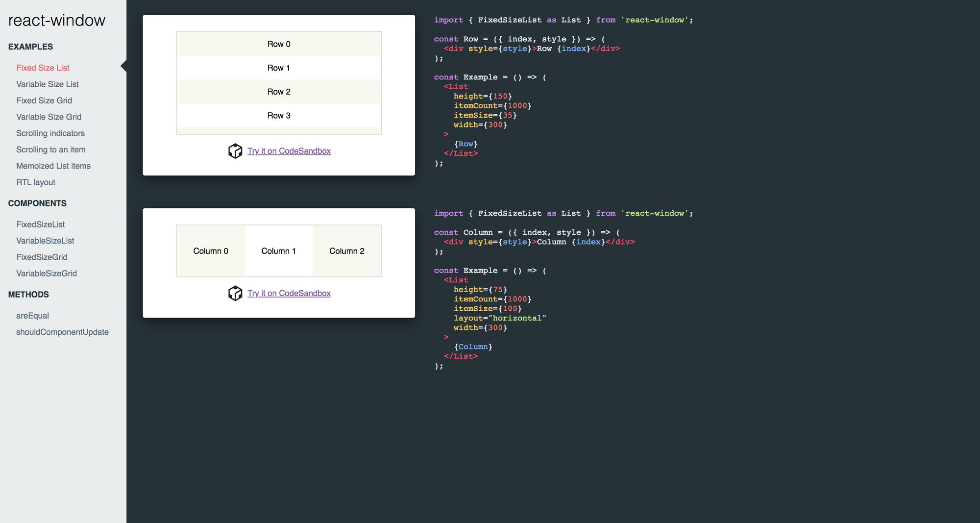The width and height of the screenshot is (980, 523).
Task: Select 'Fixed Size Grid' in Examples sidebar
Action: click(x=45, y=100)
